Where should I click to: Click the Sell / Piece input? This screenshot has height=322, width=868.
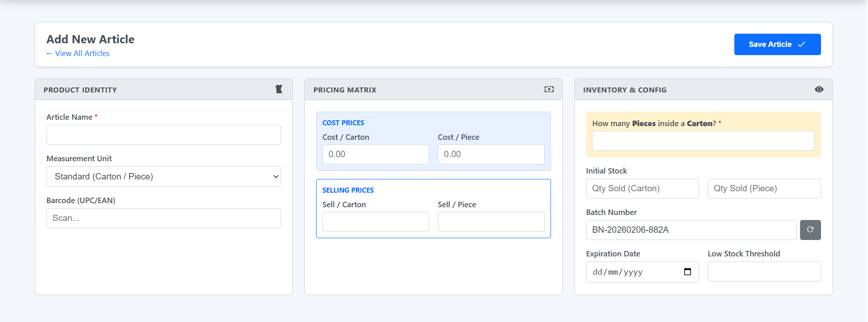[x=491, y=222]
